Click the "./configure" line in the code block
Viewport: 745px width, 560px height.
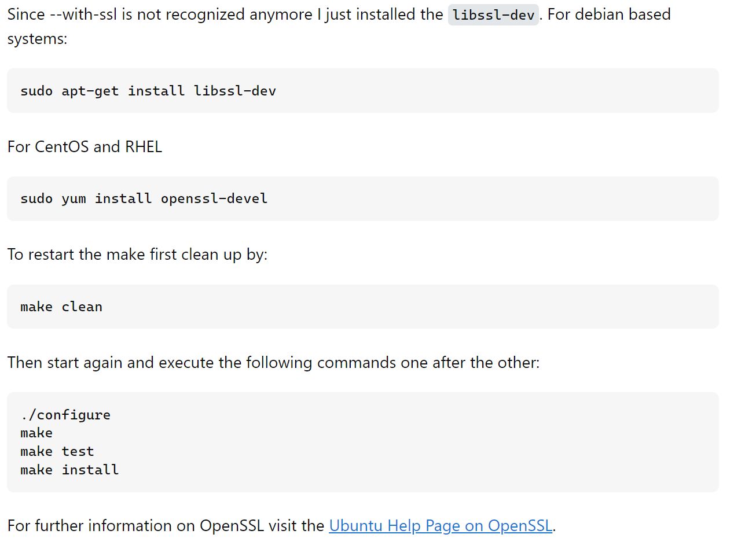65,415
